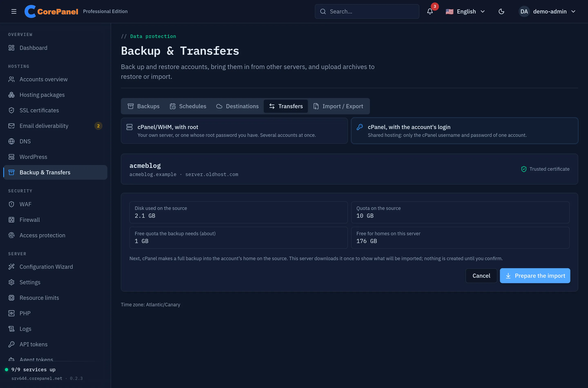Choose cPanel/WHM, with root option

(234, 131)
